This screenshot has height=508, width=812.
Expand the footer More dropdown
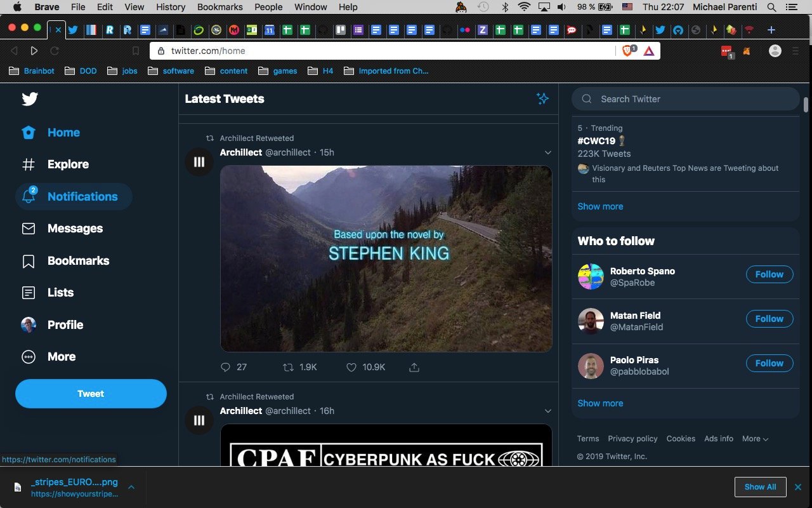[x=756, y=439]
